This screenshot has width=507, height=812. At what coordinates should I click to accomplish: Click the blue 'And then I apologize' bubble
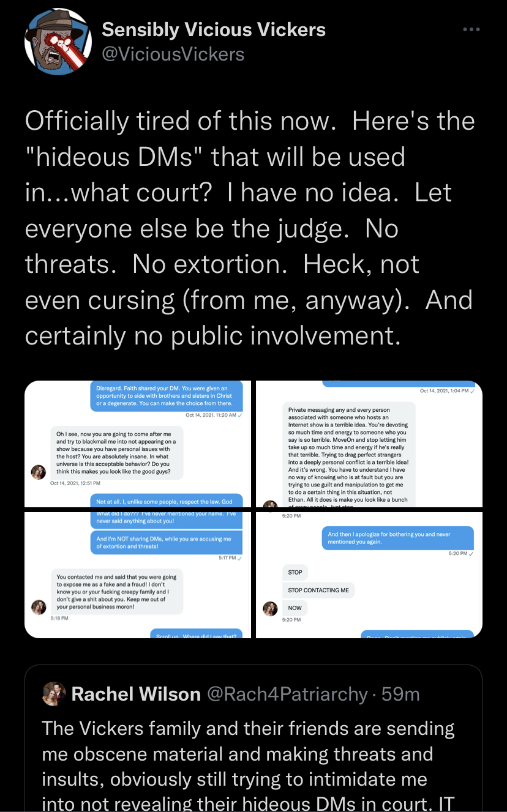(x=399, y=538)
